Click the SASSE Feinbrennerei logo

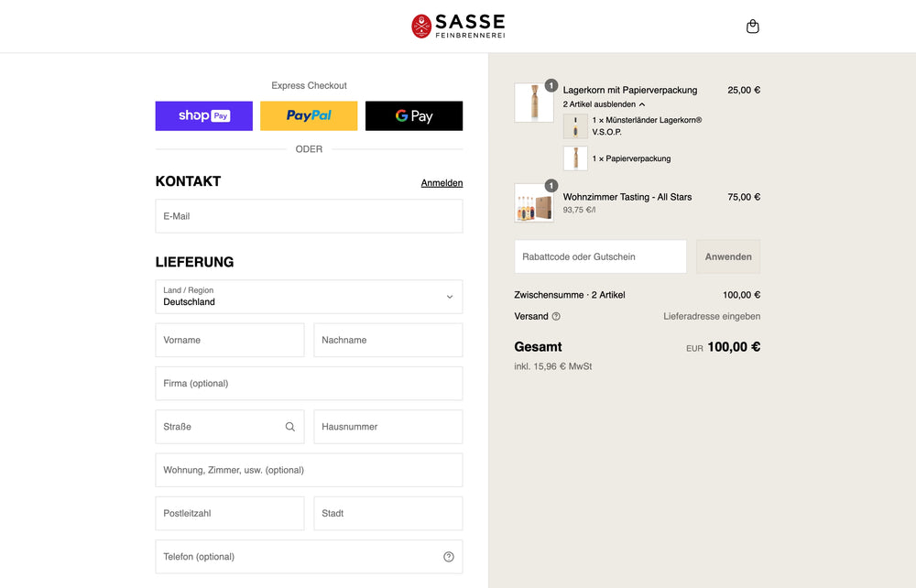click(x=458, y=26)
